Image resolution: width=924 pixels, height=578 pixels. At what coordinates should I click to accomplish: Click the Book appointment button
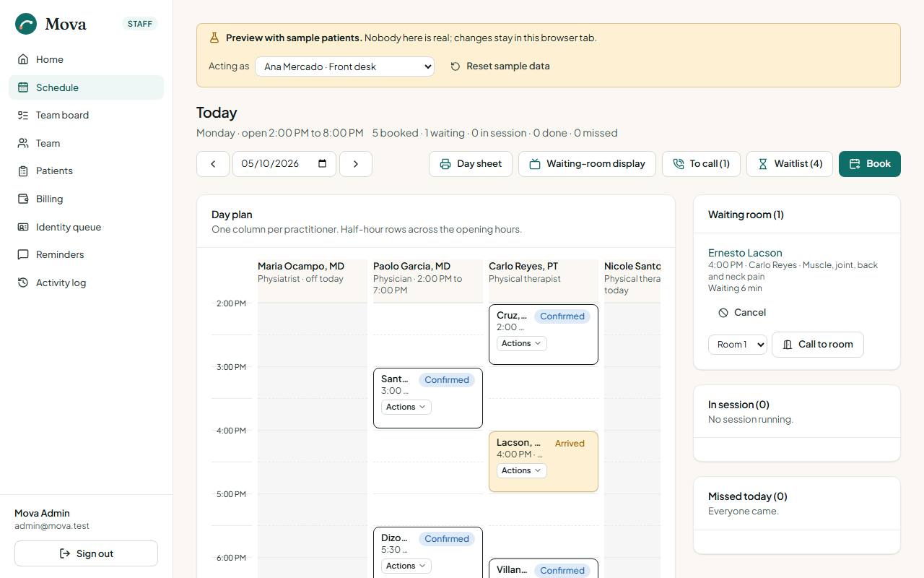[870, 164]
